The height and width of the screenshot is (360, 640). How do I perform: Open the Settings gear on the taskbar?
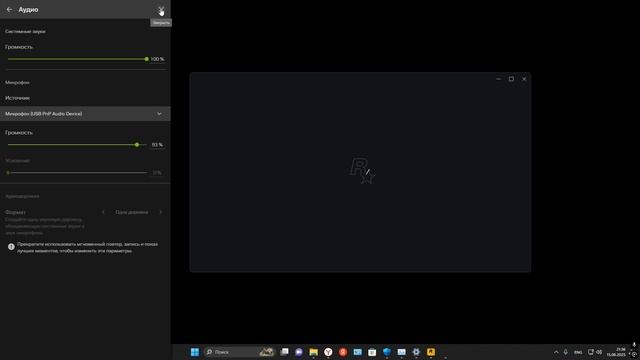(416, 352)
